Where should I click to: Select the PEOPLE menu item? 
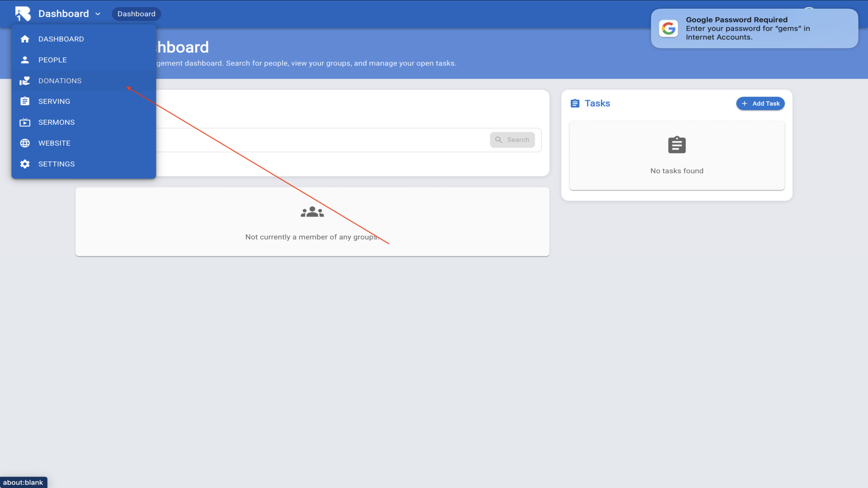[52, 60]
